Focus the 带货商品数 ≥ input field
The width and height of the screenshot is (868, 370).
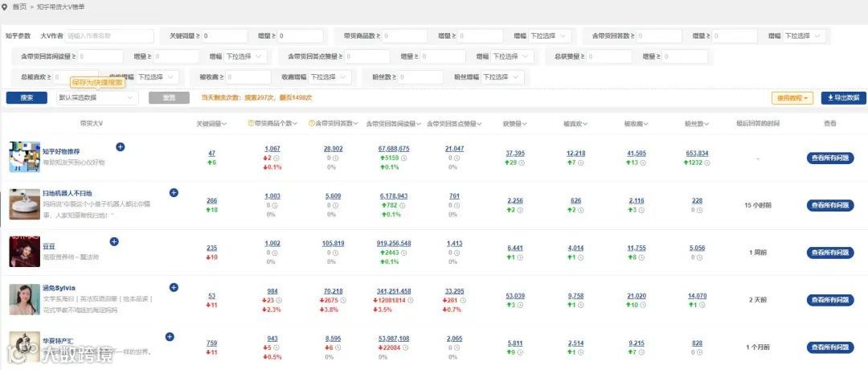pos(404,36)
